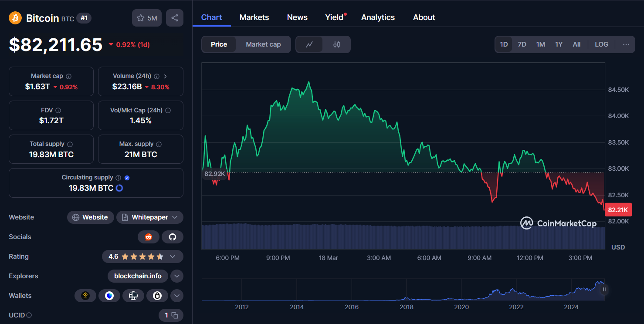644x324 pixels.
Task: Expand the Wallets list chevron
Action: (x=176, y=296)
